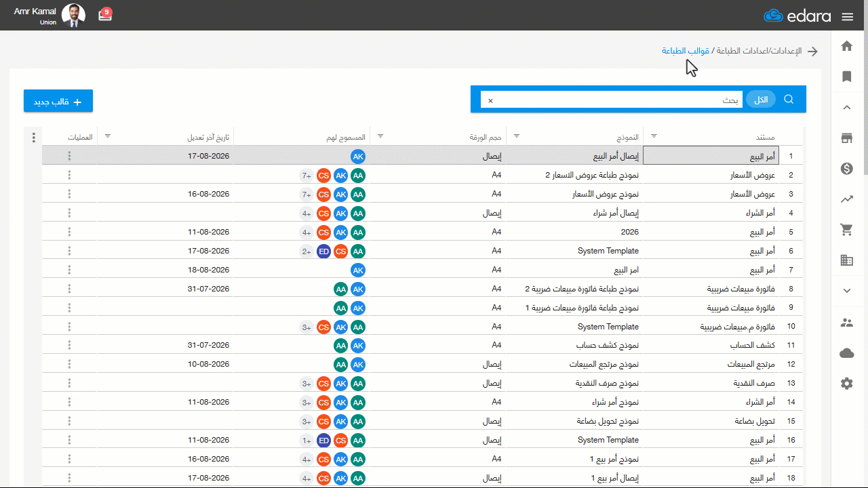
Task: Click the edara logo
Action: (797, 16)
